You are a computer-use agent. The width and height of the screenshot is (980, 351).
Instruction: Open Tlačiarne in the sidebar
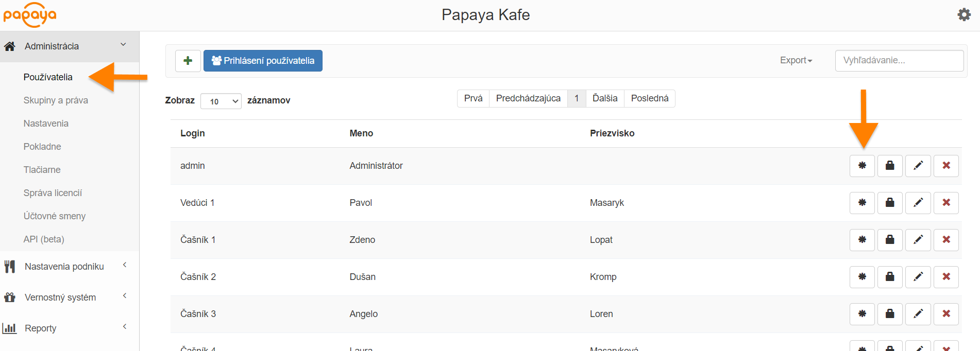[42, 170]
